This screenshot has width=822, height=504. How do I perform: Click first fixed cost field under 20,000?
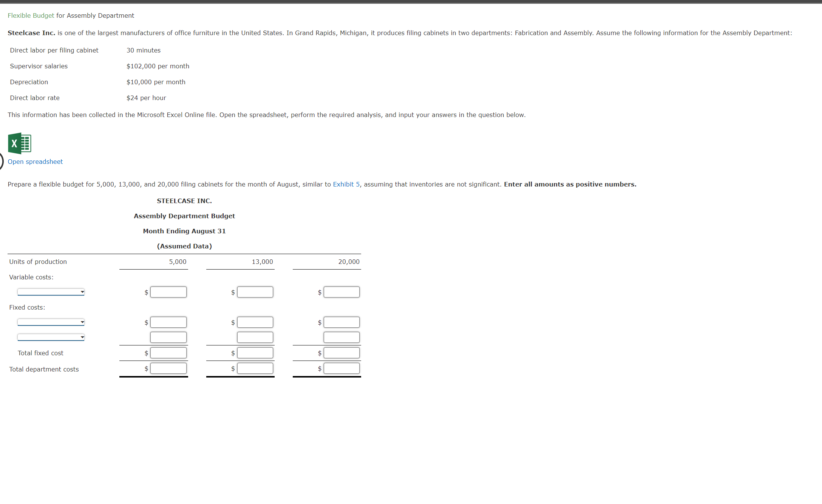pyautogui.click(x=341, y=322)
